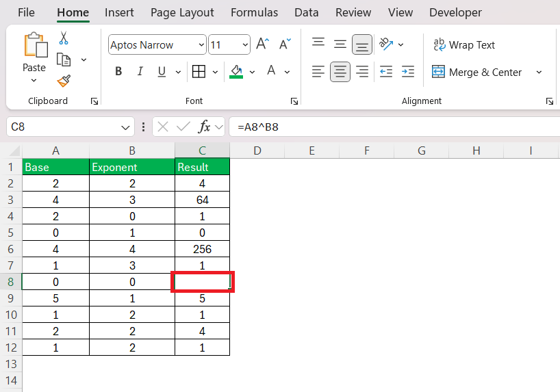This screenshot has height=392, width=560.
Task: Open Copy options dropdown arrow
Action: (84, 60)
